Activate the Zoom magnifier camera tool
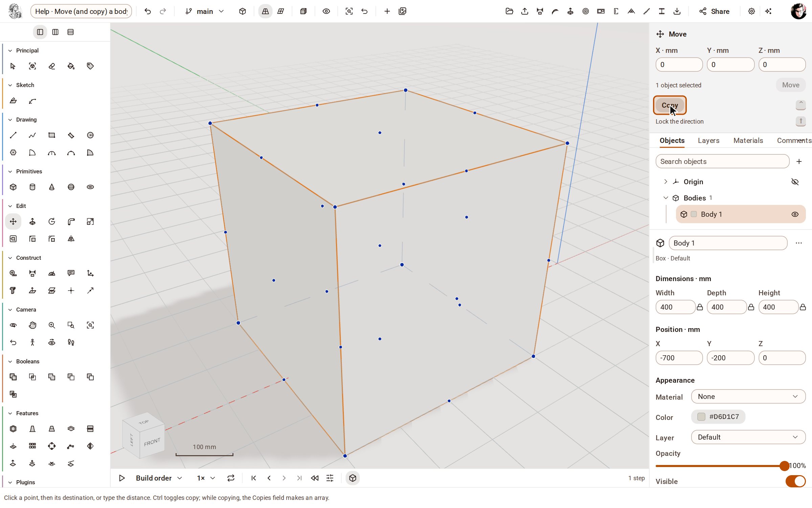Viewport: 812px width, 508px height. point(52,325)
